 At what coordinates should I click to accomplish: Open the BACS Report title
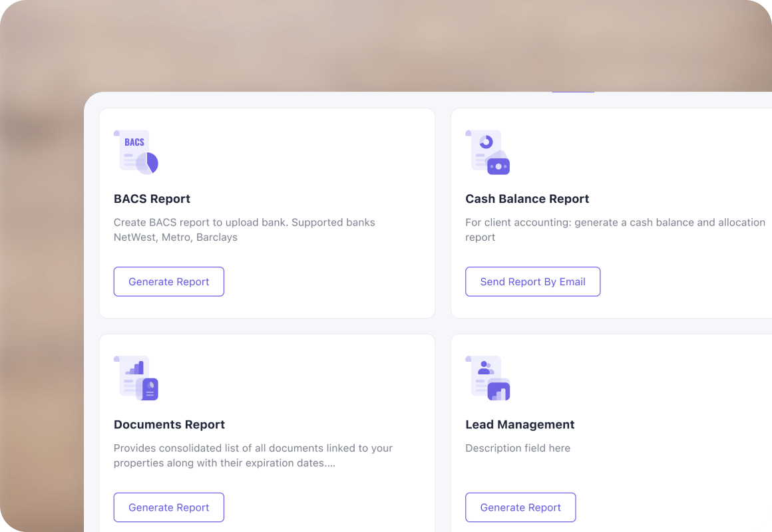click(152, 199)
